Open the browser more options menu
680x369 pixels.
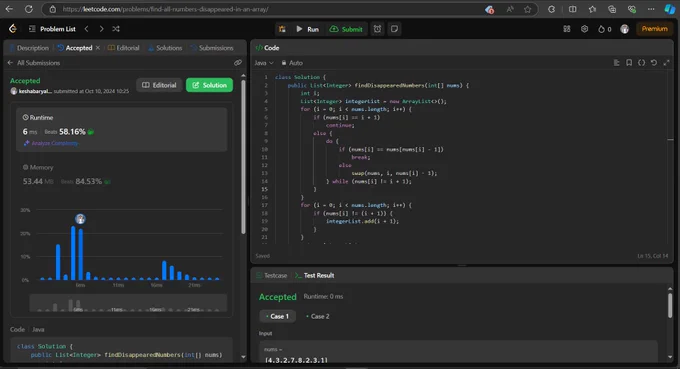pyautogui.click(x=651, y=9)
